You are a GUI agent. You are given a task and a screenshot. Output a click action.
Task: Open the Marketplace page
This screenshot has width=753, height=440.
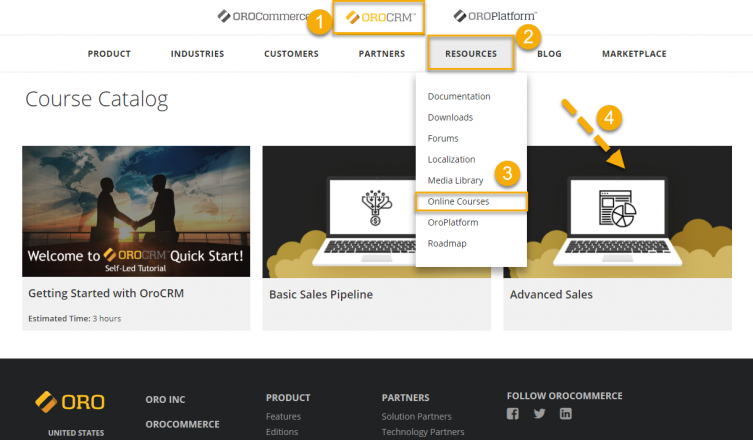pos(634,54)
